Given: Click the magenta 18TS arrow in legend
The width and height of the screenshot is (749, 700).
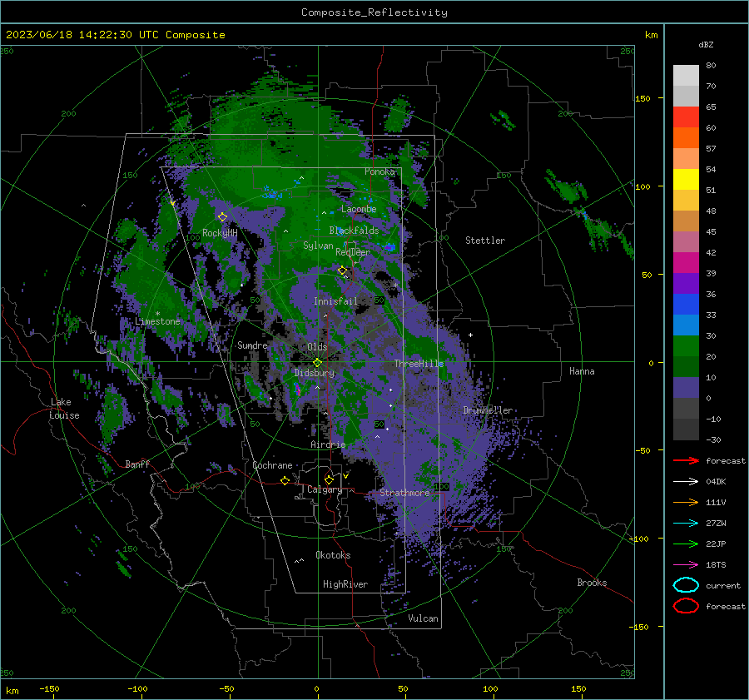Looking at the screenshot, I should [686, 565].
